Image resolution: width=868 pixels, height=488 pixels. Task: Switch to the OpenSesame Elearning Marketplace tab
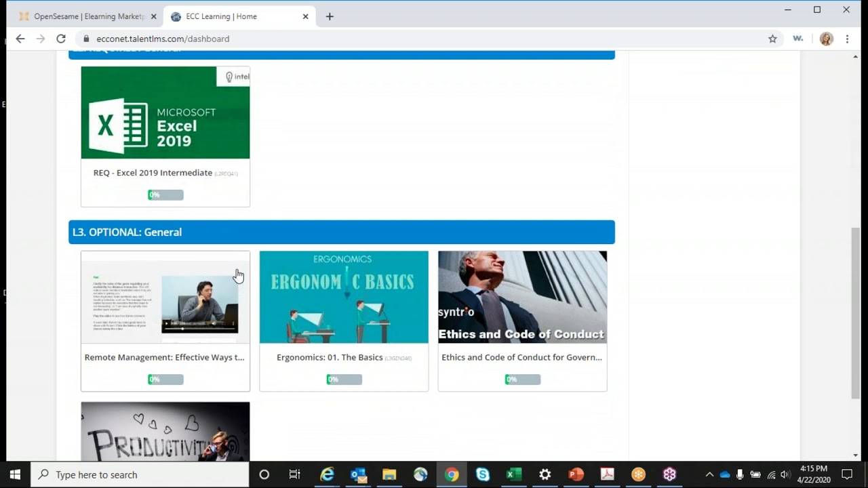coord(90,16)
